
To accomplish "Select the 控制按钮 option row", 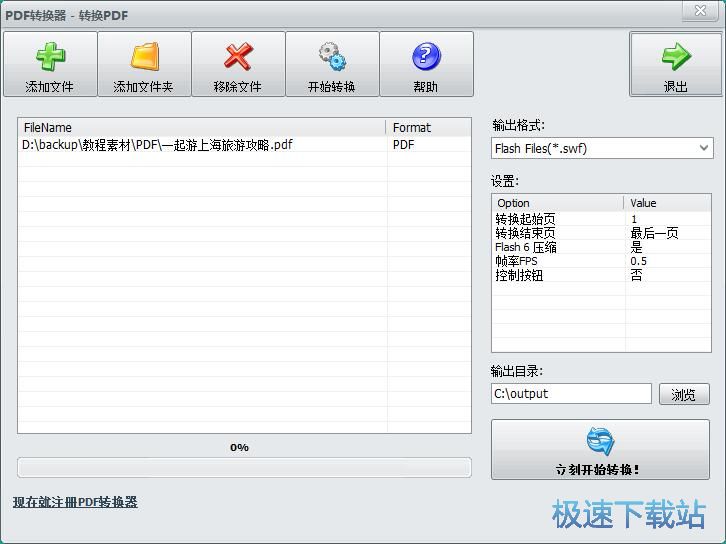I will point(601,275).
